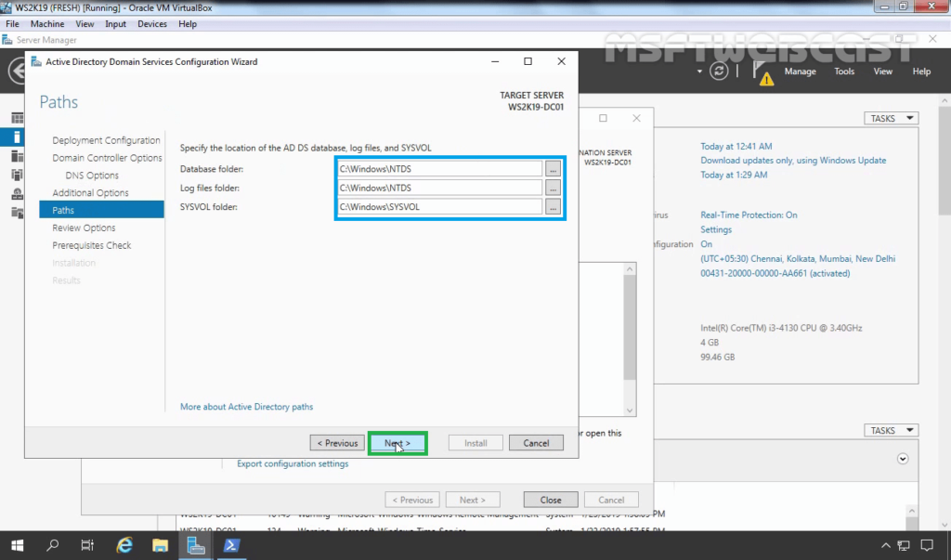Edit the Database folder path field

[439, 169]
